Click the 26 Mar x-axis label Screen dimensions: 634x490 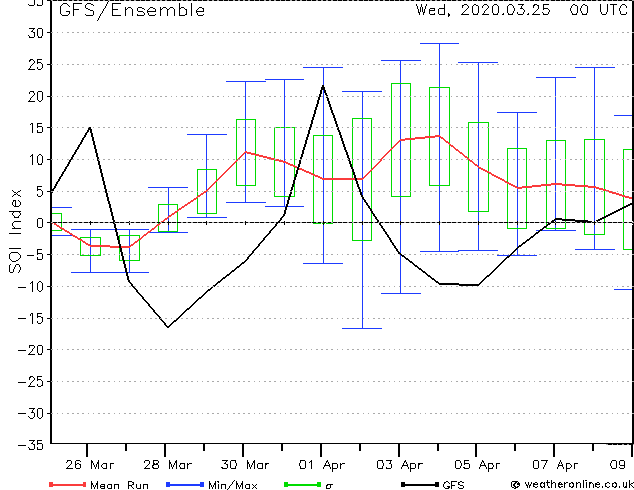coord(89,465)
